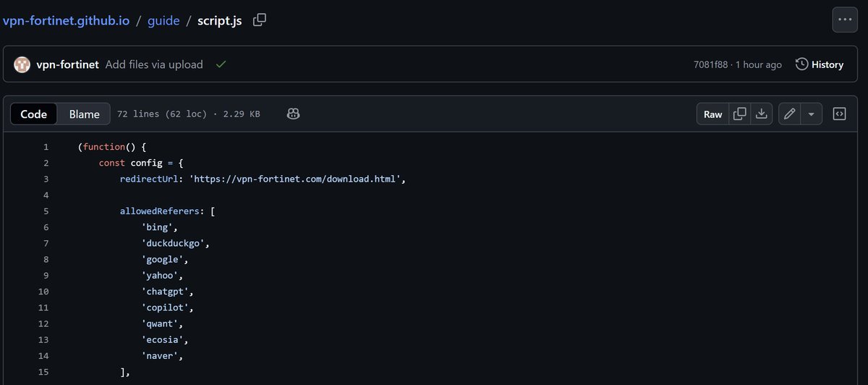
Task: Click the 'ecosia' string
Action: 162,339
